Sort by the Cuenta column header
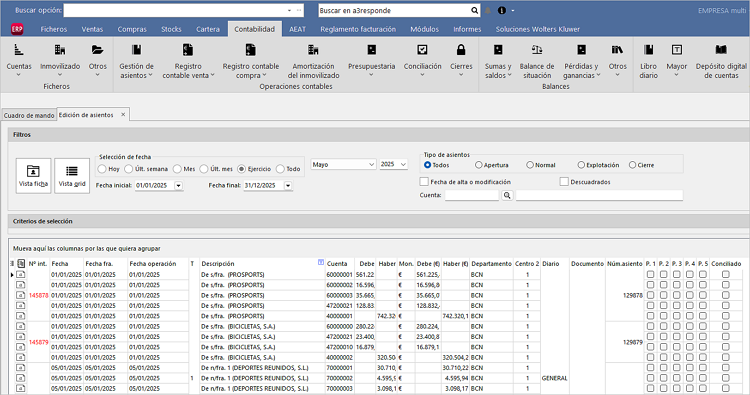The width and height of the screenshot is (750, 395). (339, 263)
